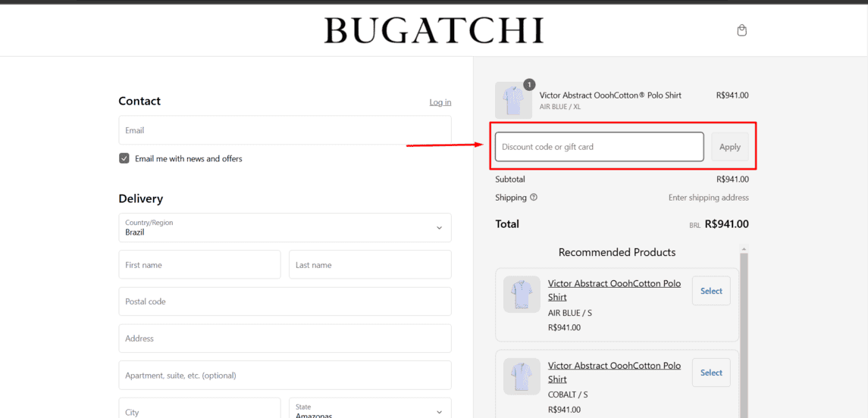Click the Delivery section heading

(140, 199)
